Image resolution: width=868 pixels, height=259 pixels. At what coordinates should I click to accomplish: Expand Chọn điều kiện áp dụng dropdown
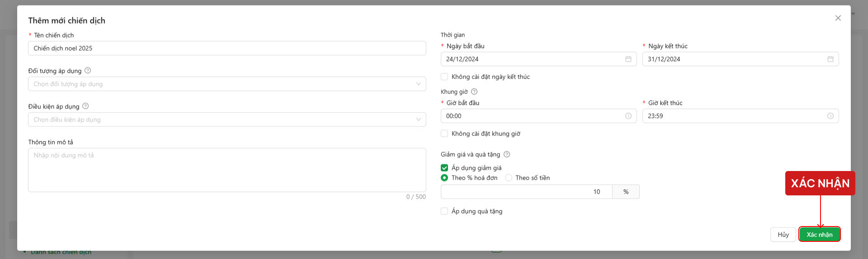point(227,120)
